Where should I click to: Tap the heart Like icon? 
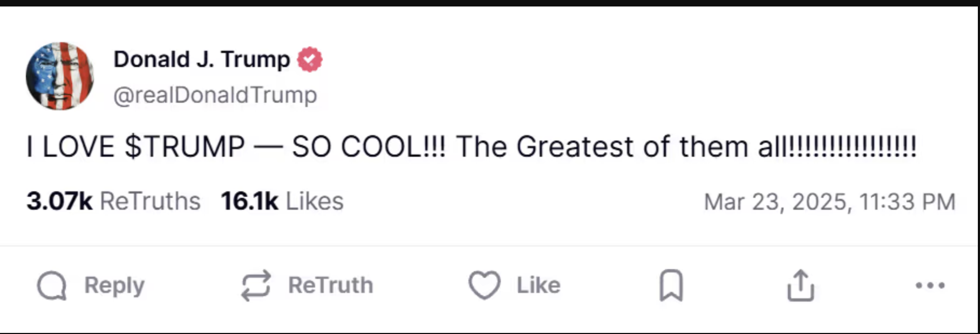pyautogui.click(x=484, y=285)
